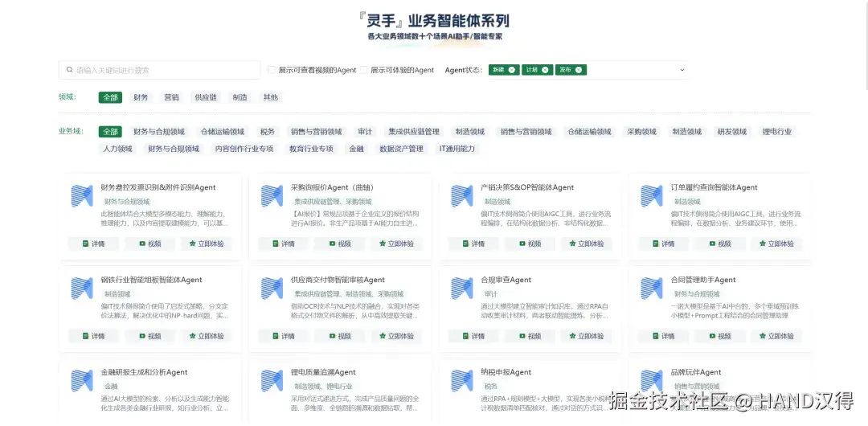Click the 品牌玩伴Agent logo icon
868x426 pixels.
tap(652, 380)
